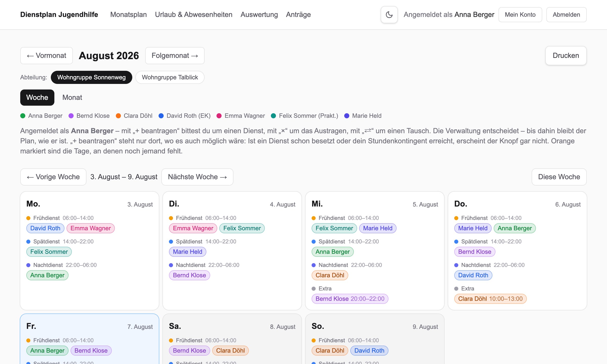Click Anna Berger in Monday Nachtdienst
The image size is (607, 364).
pos(47,275)
